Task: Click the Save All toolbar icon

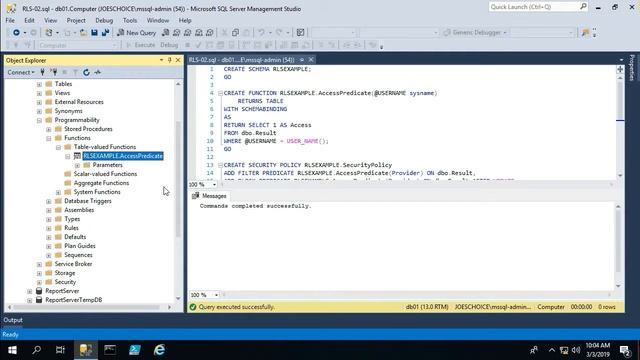Action: (x=105, y=32)
